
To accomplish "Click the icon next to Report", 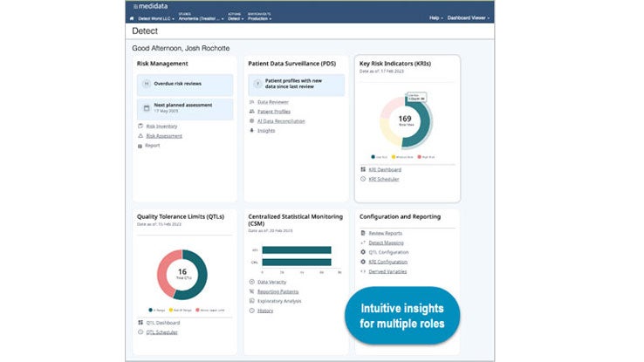I will click(140, 146).
